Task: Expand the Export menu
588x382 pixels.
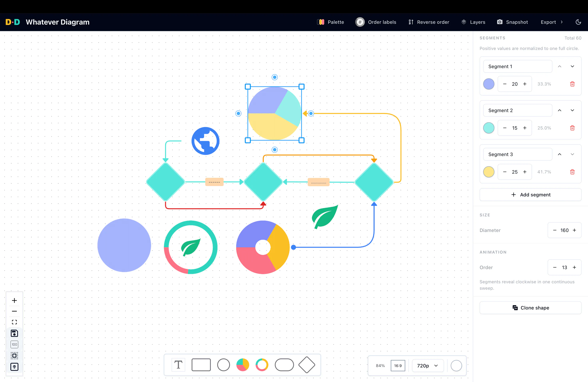Action: [552, 22]
